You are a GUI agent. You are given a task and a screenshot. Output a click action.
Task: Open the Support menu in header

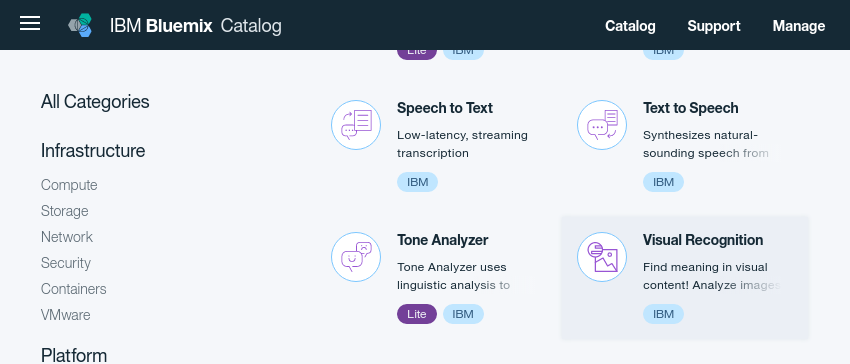click(x=714, y=26)
